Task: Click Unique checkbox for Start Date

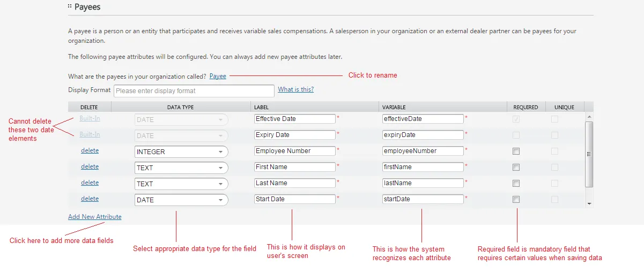Action: pyautogui.click(x=554, y=200)
